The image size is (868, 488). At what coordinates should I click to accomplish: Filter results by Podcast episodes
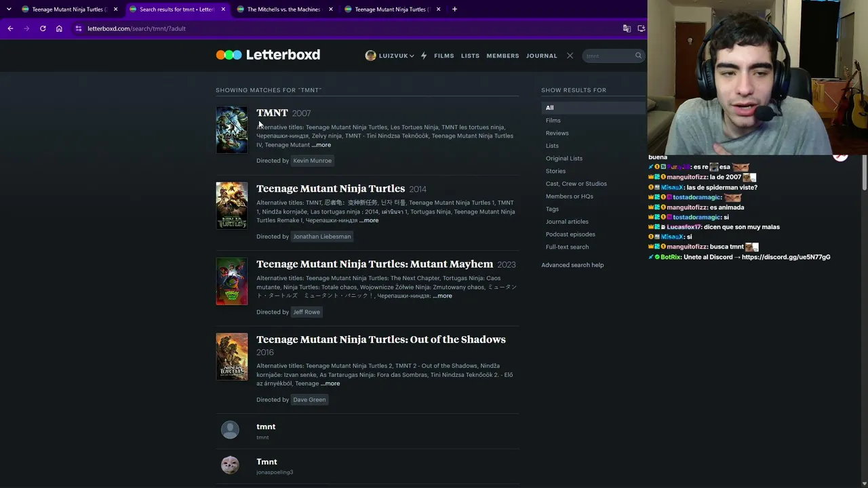[570, 235]
